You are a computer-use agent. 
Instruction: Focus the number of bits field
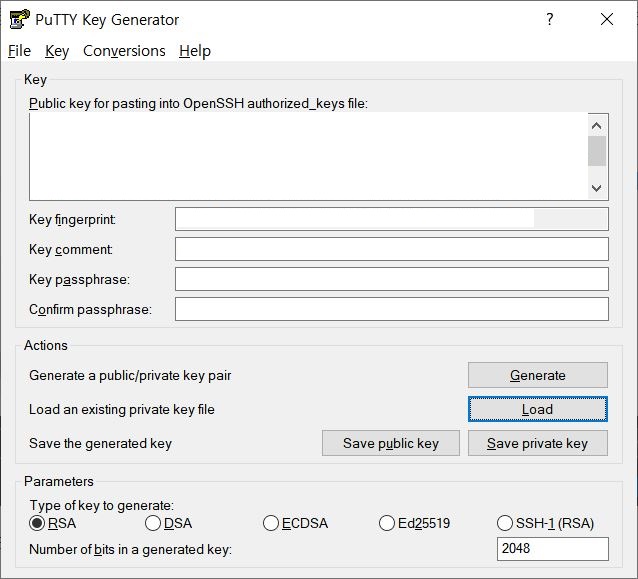[552, 549]
